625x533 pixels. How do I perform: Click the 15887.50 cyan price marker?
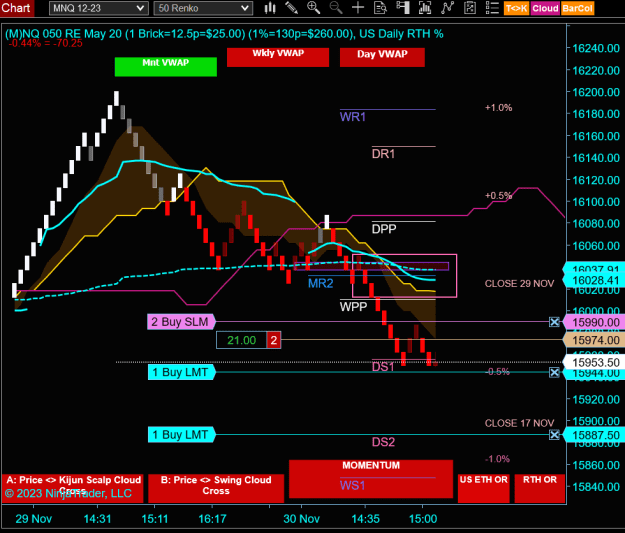(x=594, y=435)
